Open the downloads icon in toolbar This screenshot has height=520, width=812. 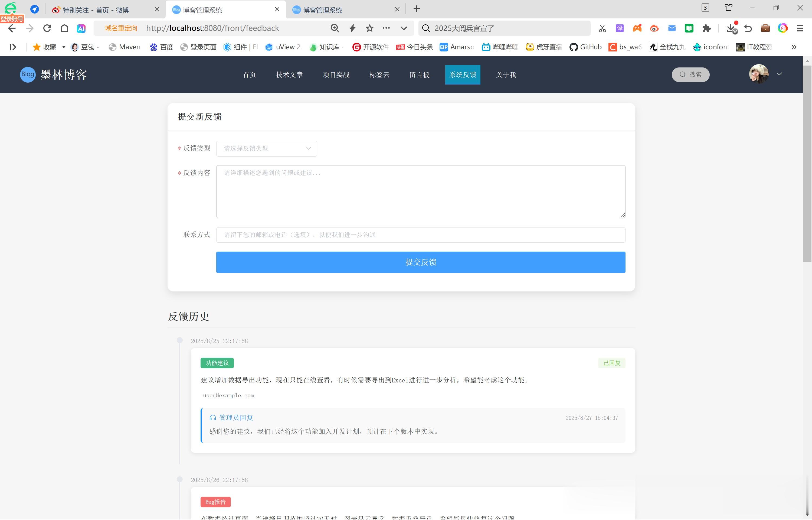(731, 28)
